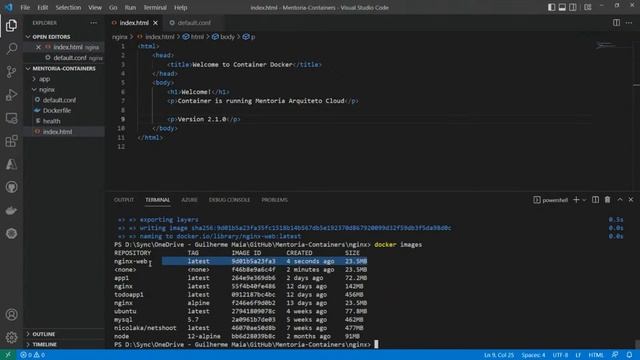Screen dimensions: 640x360
Task: Switch to the Problems tab
Action: [275, 200]
